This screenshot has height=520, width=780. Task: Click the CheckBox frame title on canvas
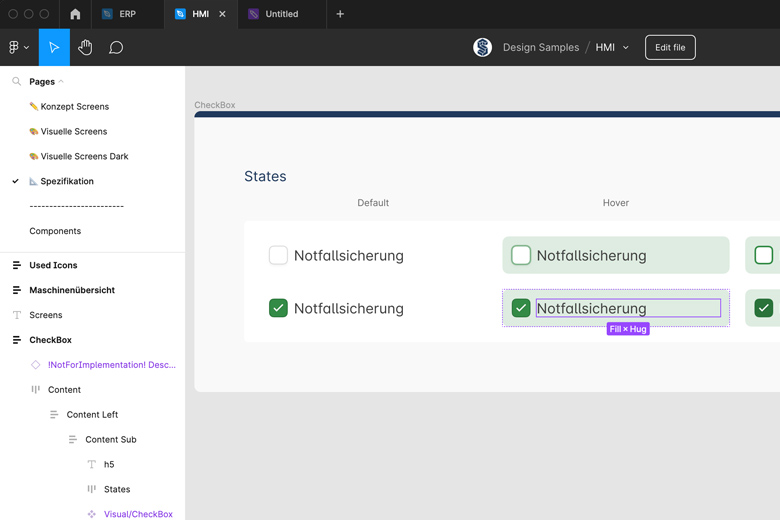click(x=214, y=105)
